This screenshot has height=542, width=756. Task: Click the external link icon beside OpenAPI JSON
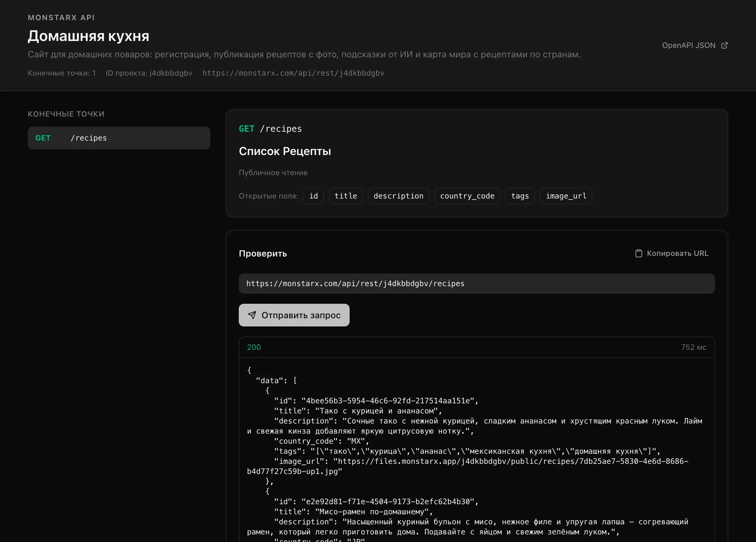click(724, 45)
